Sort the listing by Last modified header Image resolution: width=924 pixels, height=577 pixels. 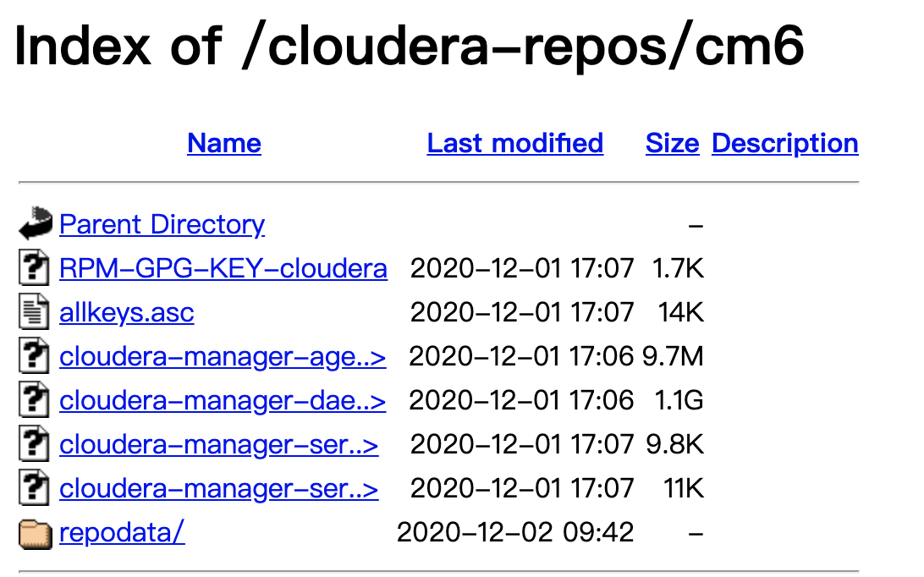point(514,143)
